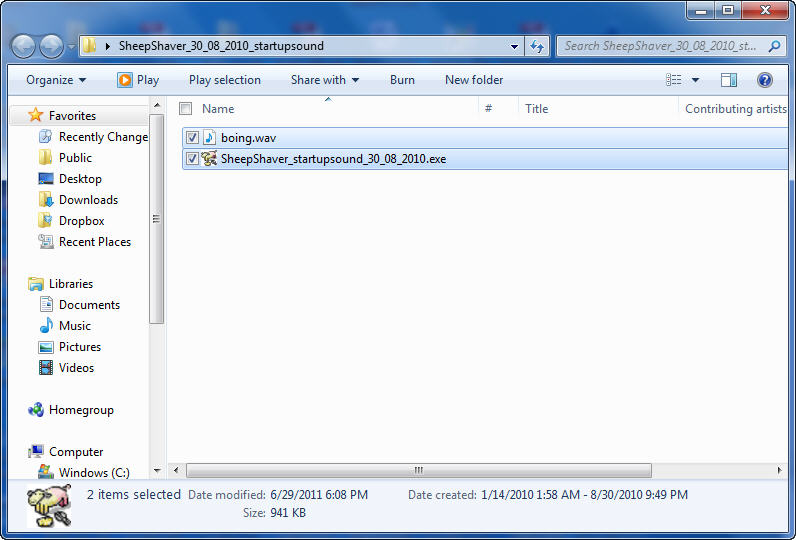Image resolution: width=796 pixels, height=540 pixels.
Task: Click navigation pane scroll down arrow
Action: coord(157,471)
